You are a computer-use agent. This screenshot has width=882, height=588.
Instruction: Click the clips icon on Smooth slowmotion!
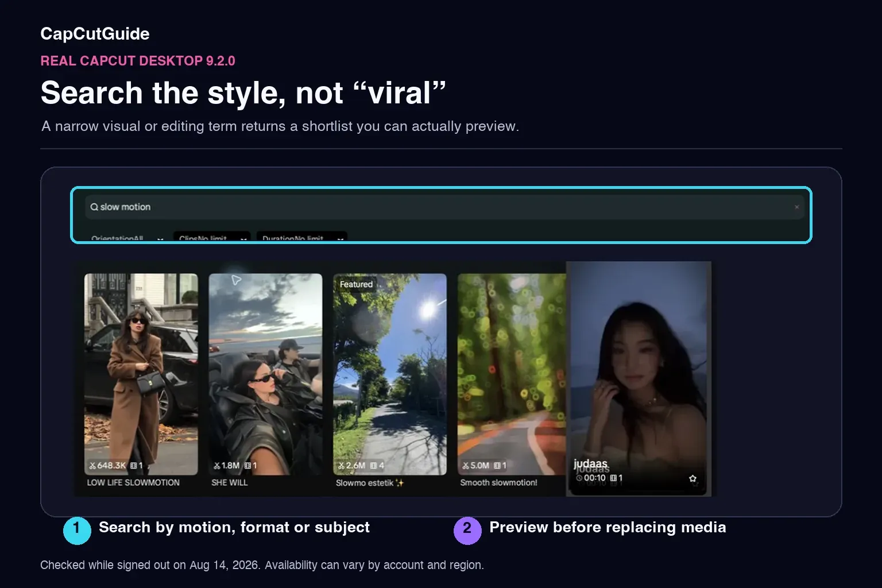tap(497, 466)
